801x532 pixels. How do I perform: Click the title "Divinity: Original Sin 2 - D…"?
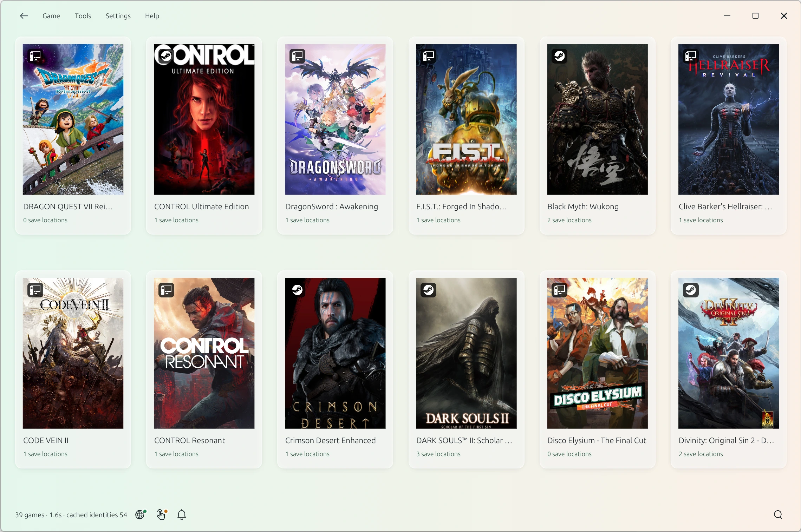coord(727,440)
